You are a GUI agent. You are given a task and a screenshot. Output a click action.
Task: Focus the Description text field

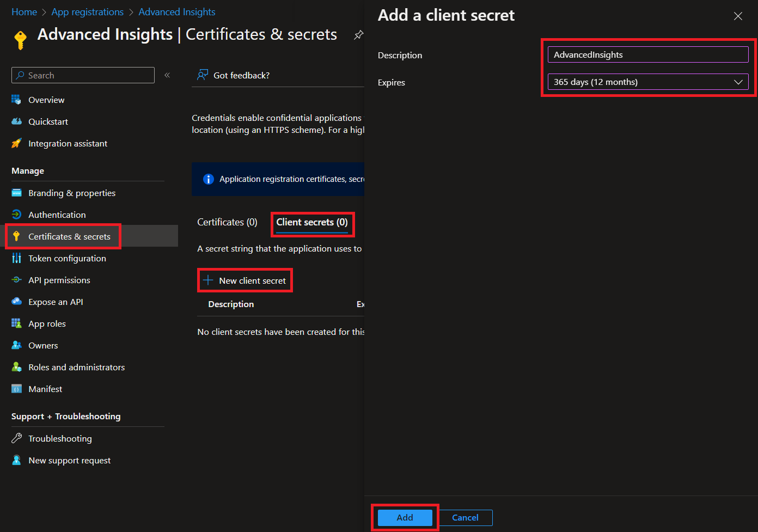point(647,54)
